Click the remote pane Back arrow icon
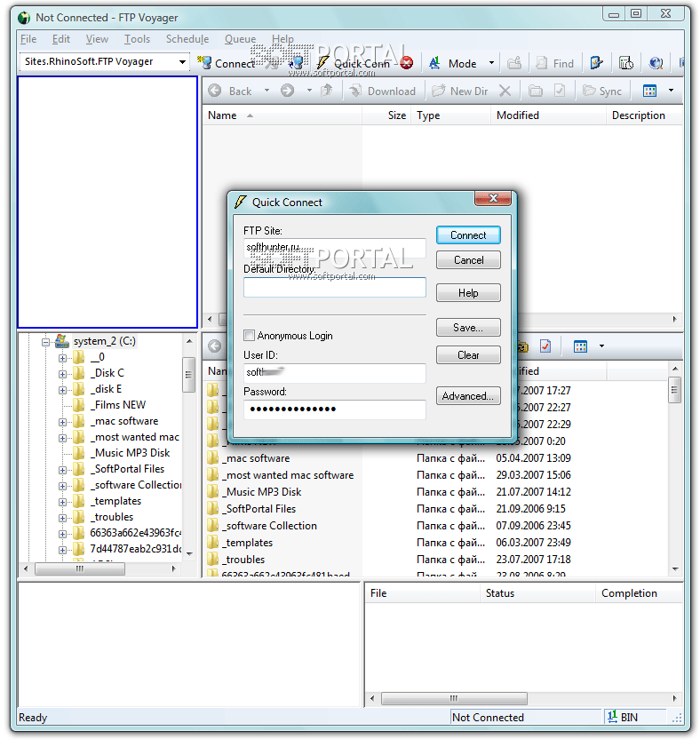 (x=215, y=91)
